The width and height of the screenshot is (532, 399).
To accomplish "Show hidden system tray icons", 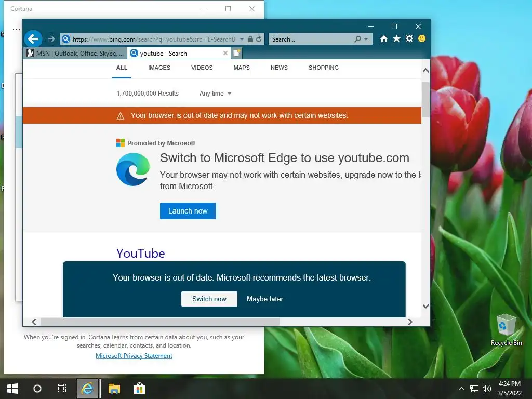I will pos(461,389).
